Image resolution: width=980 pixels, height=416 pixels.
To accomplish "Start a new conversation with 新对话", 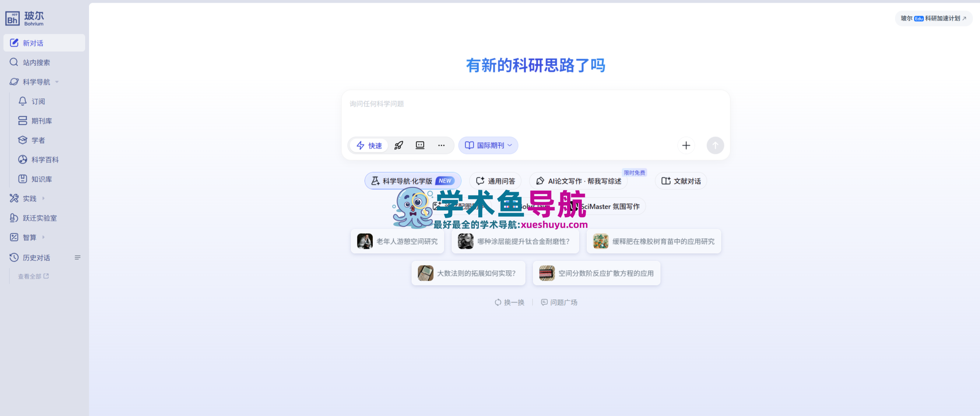I will 44,43.
